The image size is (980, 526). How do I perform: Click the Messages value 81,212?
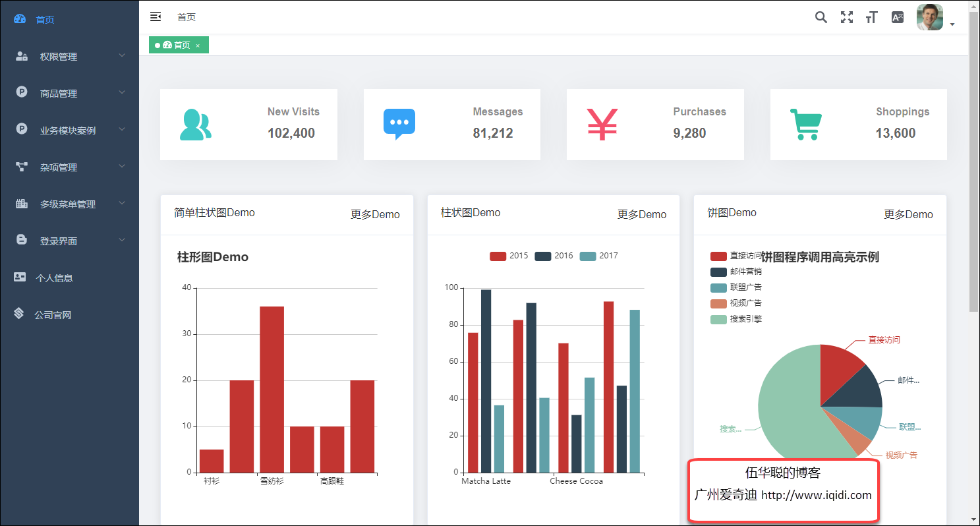click(x=493, y=133)
